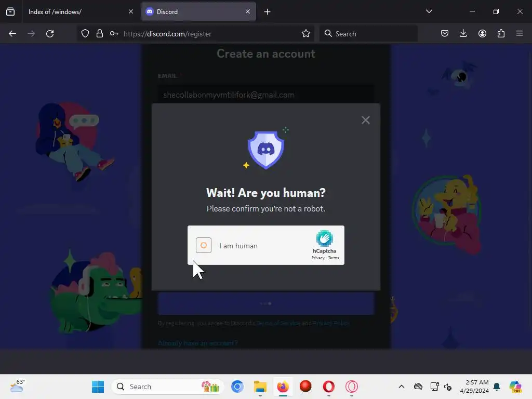Viewport: 532px width, 399px height.
Task: Open Firefox View icon
Action: tap(10, 12)
